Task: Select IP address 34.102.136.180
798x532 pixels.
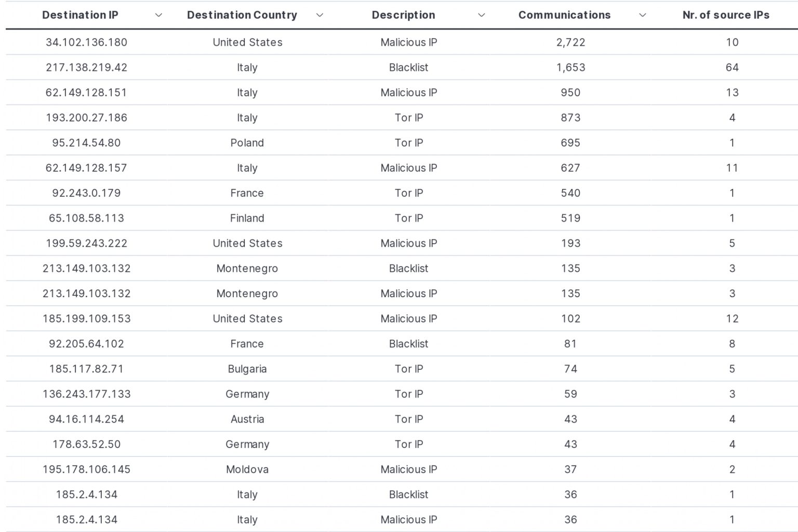Action: pyautogui.click(x=87, y=42)
